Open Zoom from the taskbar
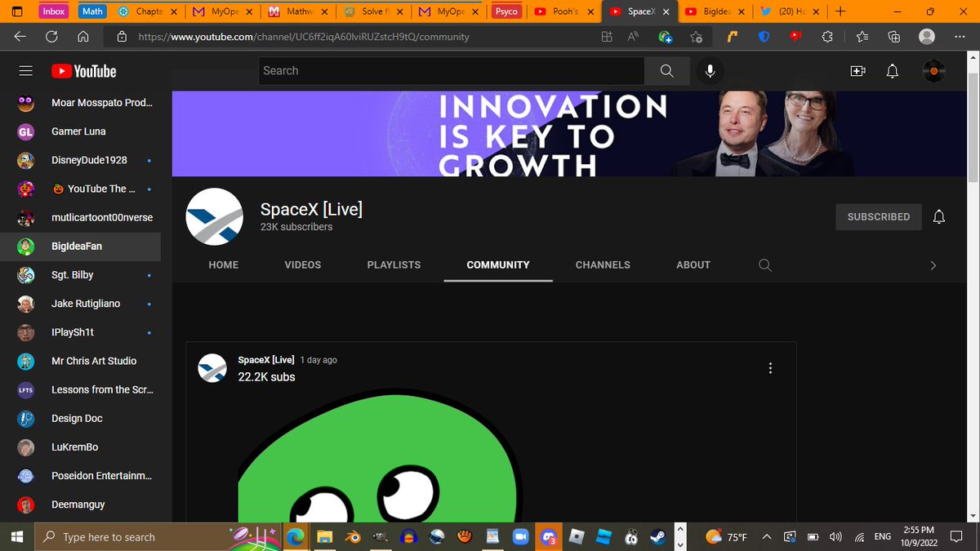The width and height of the screenshot is (980, 551). click(520, 537)
